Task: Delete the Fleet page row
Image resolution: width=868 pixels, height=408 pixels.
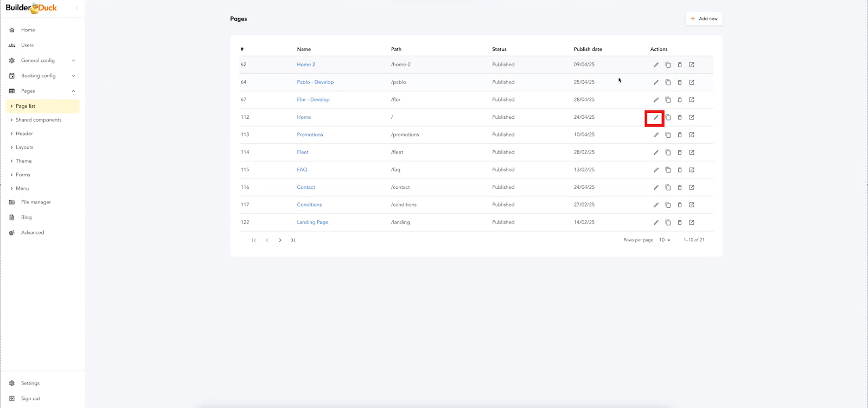Action: pos(680,152)
